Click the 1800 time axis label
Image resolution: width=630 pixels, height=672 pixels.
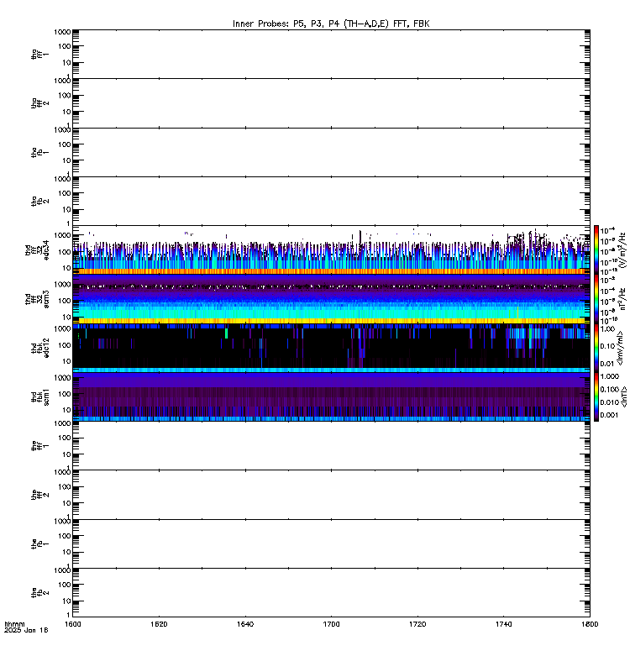click(590, 624)
